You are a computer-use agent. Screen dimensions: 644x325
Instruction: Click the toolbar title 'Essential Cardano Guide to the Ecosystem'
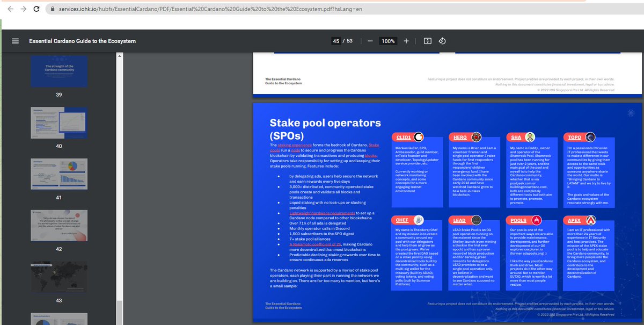pyautogui.click(x=82, y=41)
